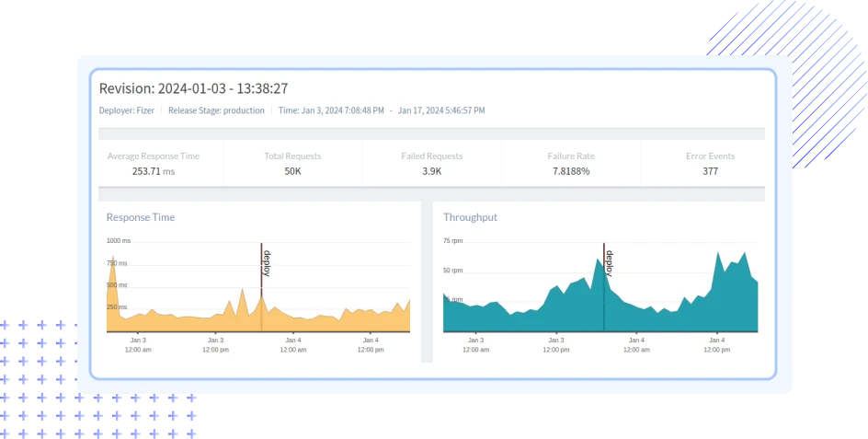Click the 1000 ms axis label

[119, 240]
